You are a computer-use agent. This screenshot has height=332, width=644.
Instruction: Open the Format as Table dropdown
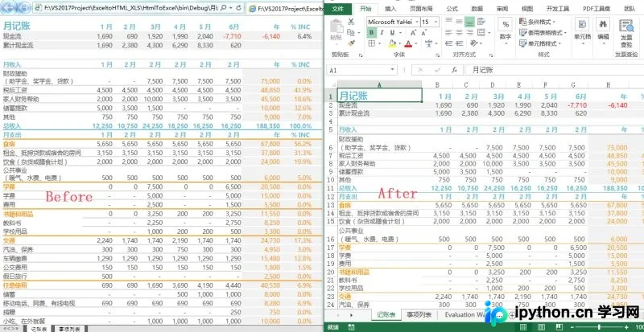pos(543,32)
